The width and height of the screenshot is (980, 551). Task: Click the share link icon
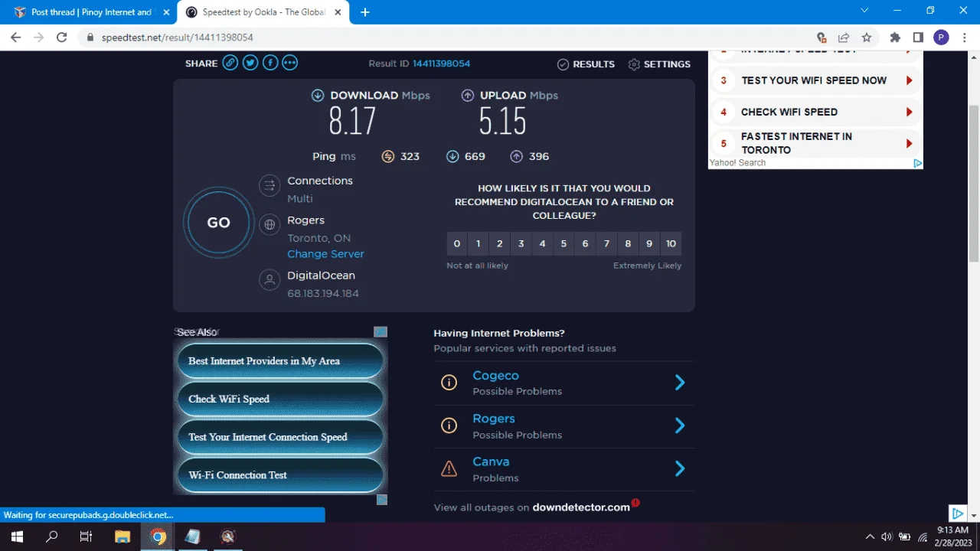pyautogui.click(x=230, y=64)
